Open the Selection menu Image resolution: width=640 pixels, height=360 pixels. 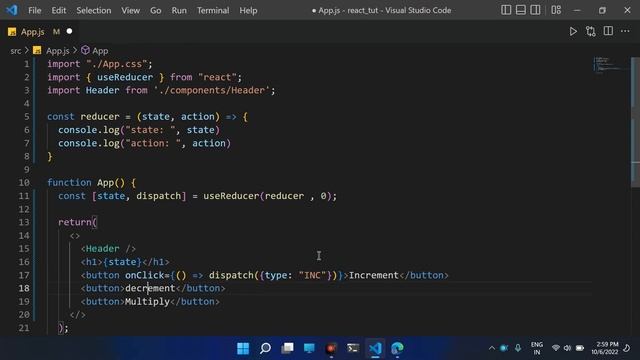pyautogui.click(x=93, y=10)
